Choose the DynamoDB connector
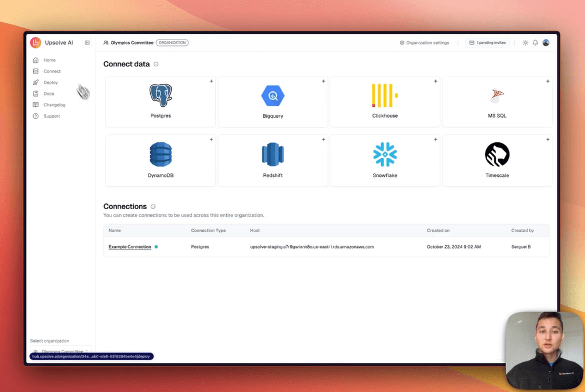Viewport: 585px width, 392px height. [160, 160]
